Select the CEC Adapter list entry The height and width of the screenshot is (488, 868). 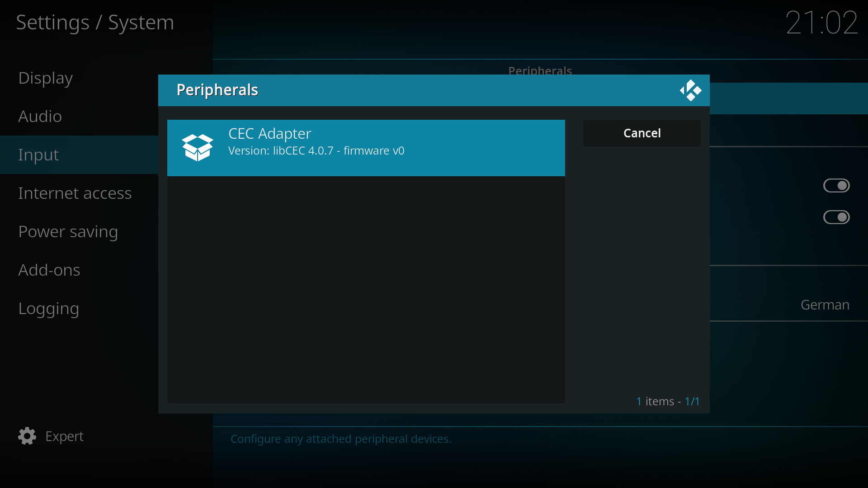[366, 148]
